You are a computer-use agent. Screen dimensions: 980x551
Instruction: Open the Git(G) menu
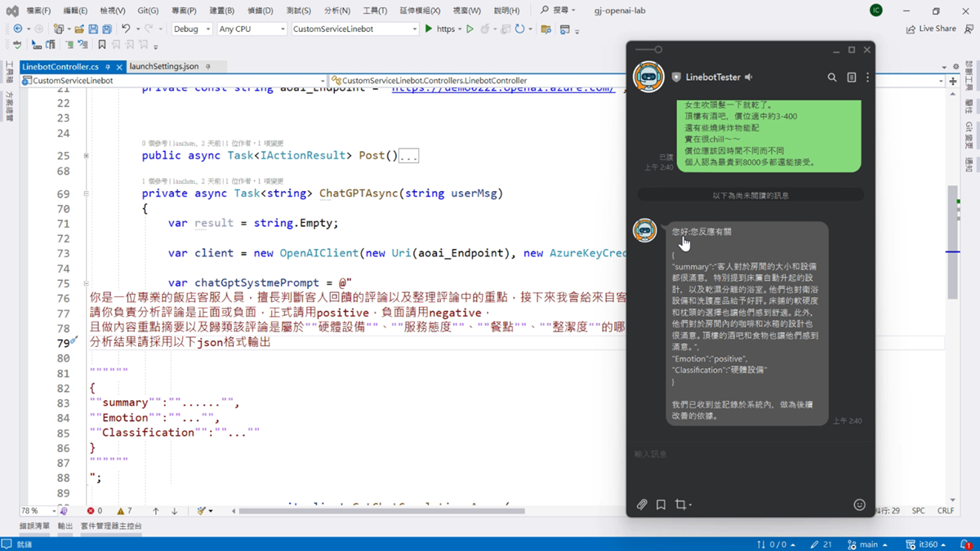[148, 11]
